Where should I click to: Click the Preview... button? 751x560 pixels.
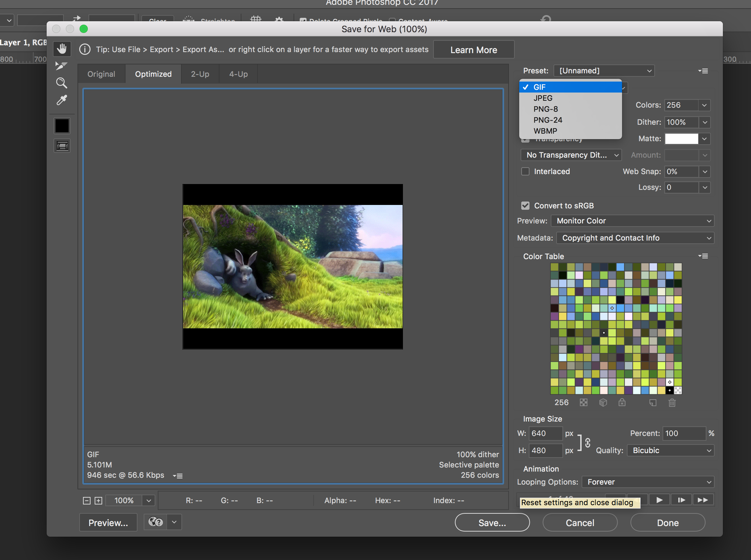point(108,523)
